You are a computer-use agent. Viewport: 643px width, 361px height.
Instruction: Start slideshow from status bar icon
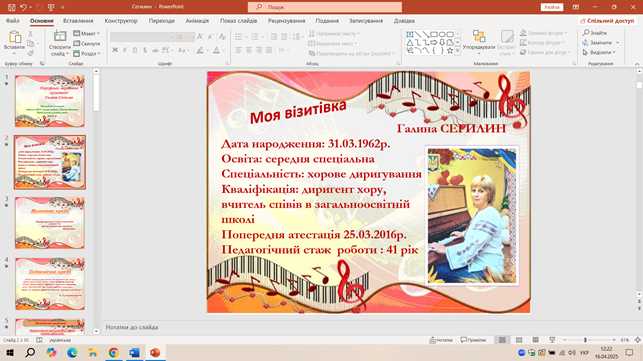click(552, 340)
